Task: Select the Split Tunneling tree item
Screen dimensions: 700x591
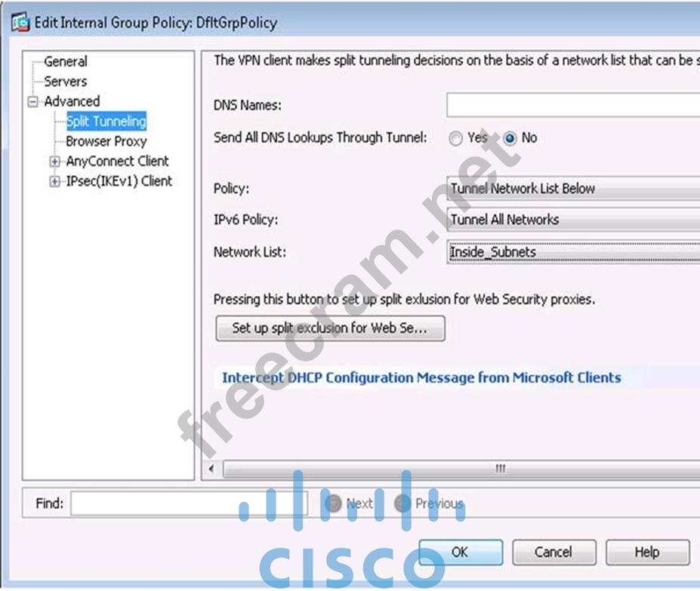Action: pos(106,122)
